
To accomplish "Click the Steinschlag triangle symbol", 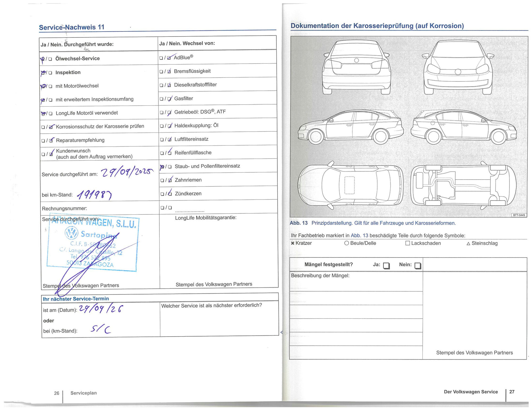I will click(468, 243).
